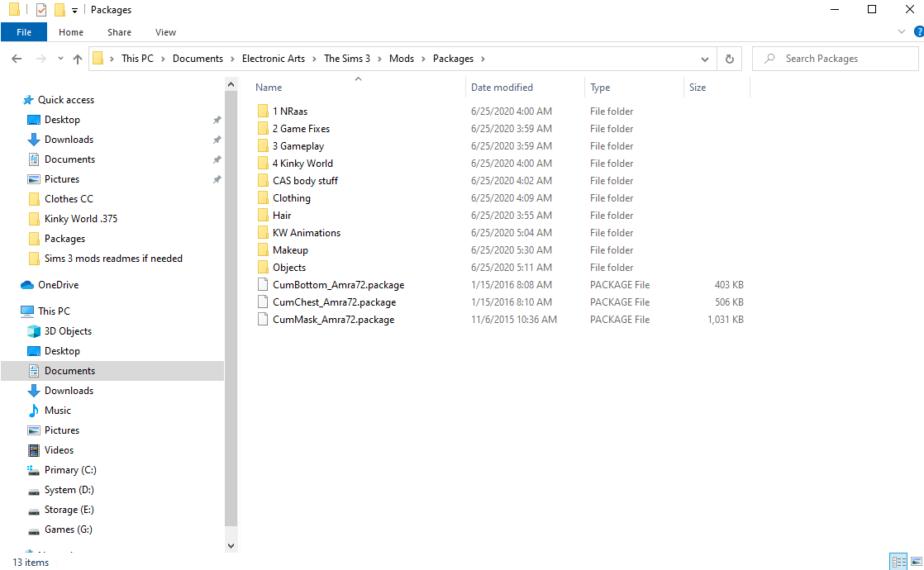Open the Share ribbon tab
This screenshot has height=570, width=924.
click(x=119, y=32)
